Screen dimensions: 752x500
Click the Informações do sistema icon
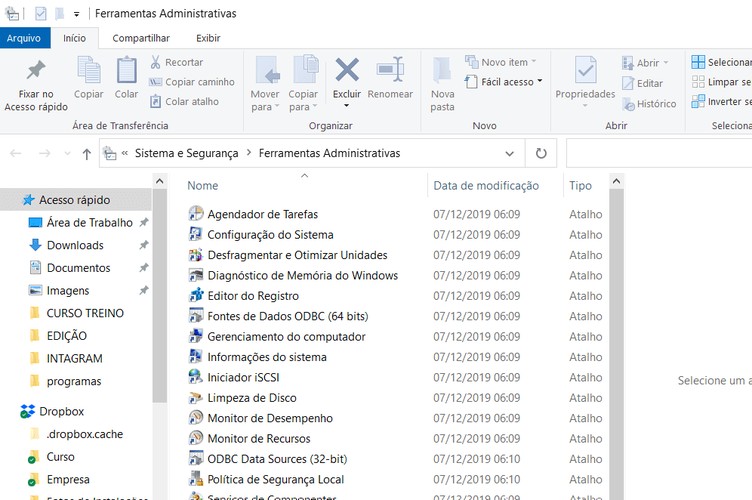click(196, 356)
